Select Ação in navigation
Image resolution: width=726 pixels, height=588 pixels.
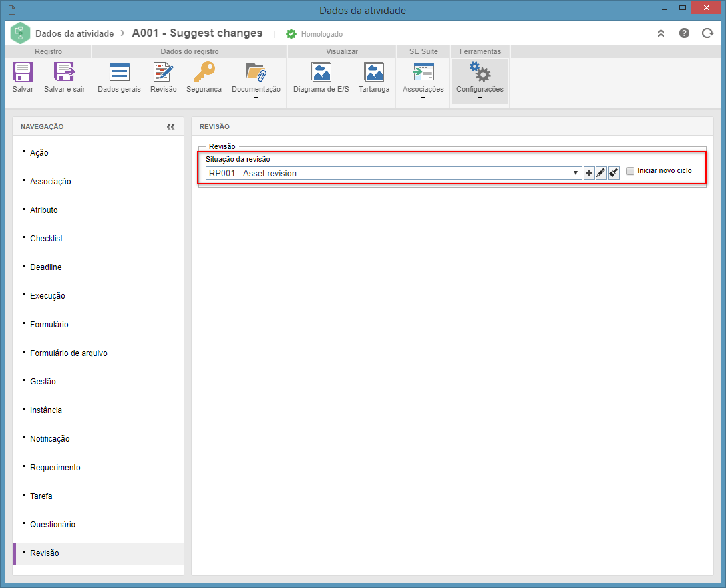(39, 153)
